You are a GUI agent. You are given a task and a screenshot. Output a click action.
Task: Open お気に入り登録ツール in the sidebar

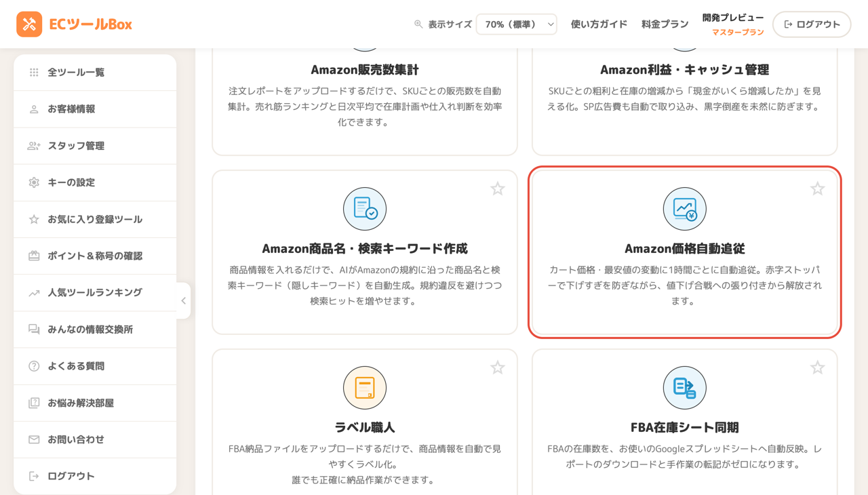click(x=95, y=219)
